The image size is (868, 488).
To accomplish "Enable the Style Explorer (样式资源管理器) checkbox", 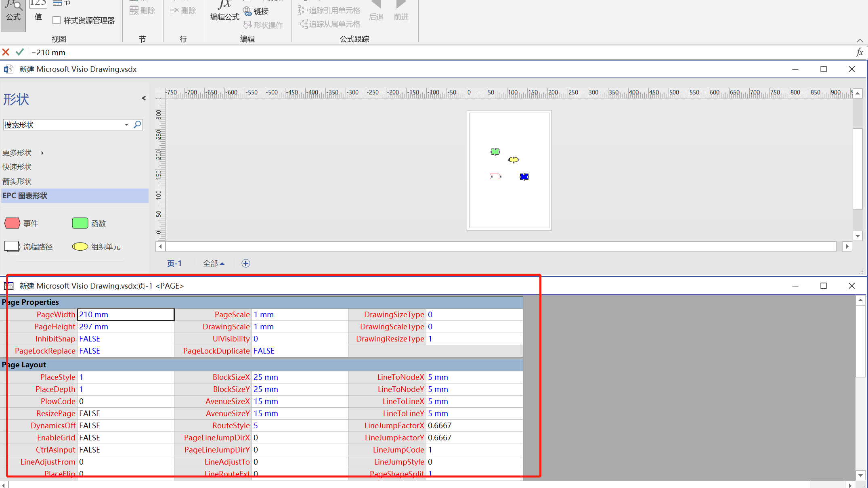I will tap(57, 21).
